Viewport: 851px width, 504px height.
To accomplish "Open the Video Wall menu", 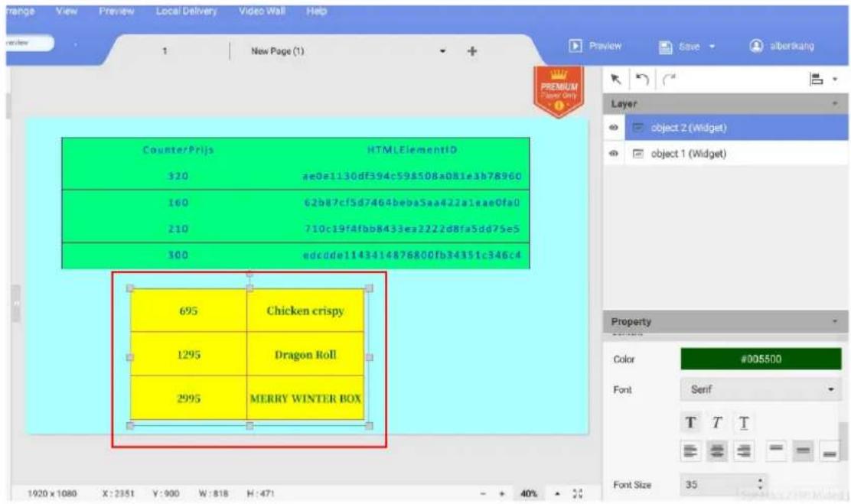I will tap(262, 11).
